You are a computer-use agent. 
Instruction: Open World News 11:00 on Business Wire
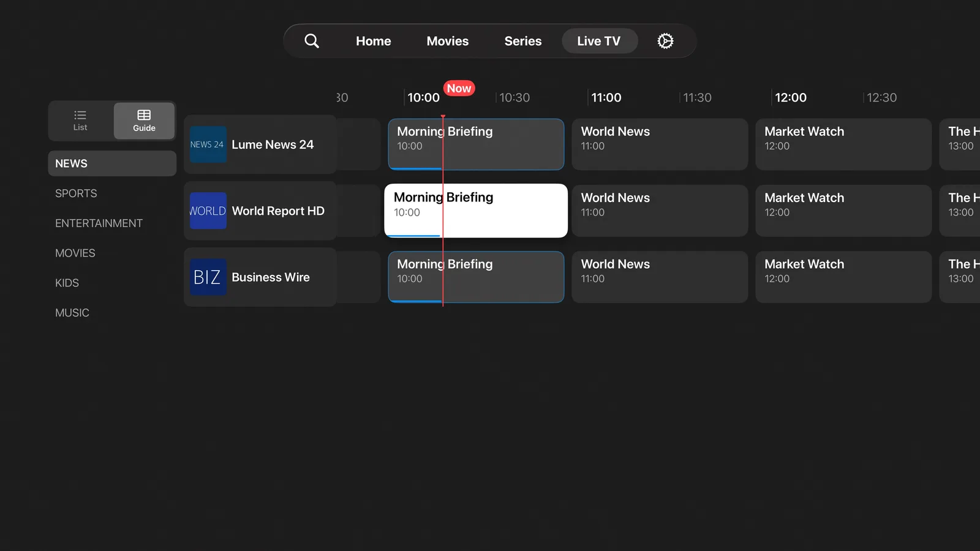660,277
